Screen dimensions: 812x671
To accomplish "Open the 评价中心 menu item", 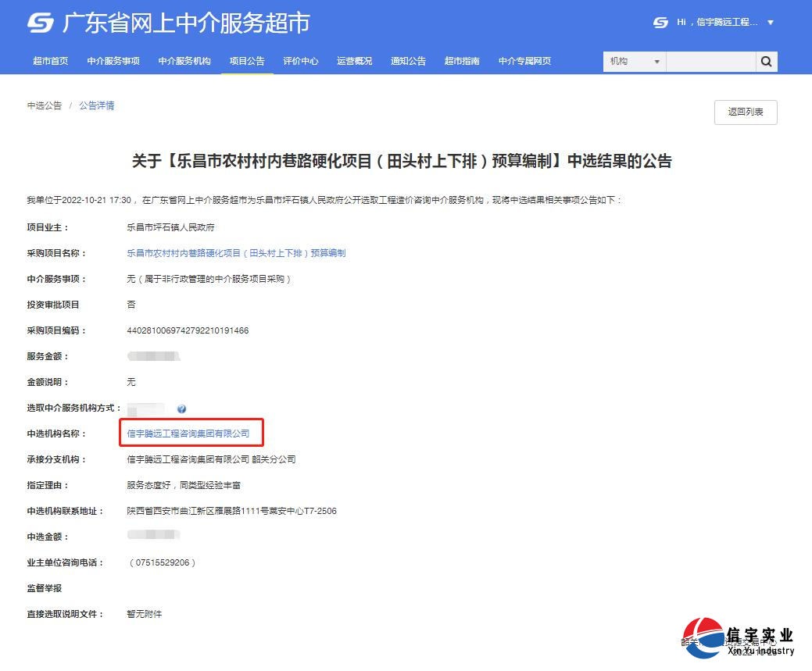I will [x=300, y=61].
